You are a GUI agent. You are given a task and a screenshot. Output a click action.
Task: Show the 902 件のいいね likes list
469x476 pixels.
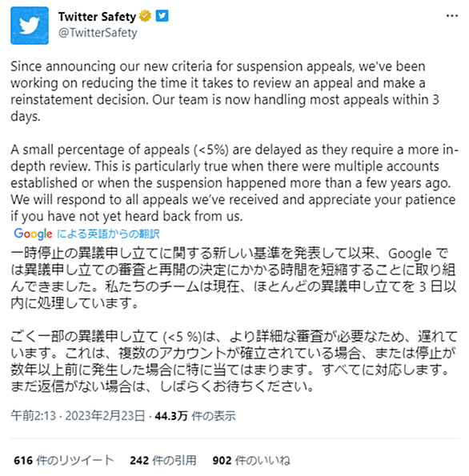(251, 461)
